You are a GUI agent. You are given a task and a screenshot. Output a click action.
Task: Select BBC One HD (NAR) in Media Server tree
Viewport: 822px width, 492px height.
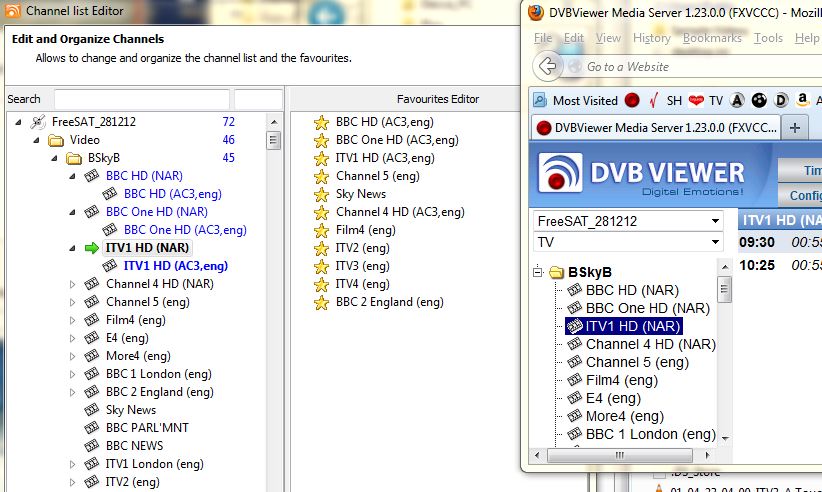(x=647, y=309)
